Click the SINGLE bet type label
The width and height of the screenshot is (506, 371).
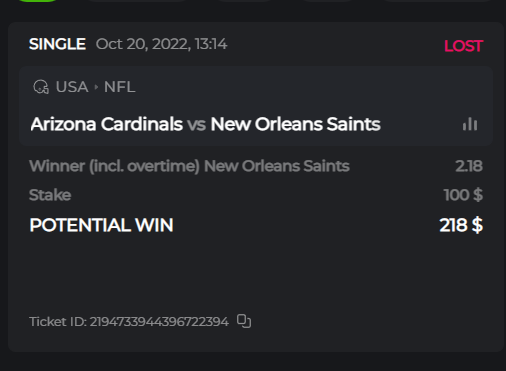click(x=57, y=44)
